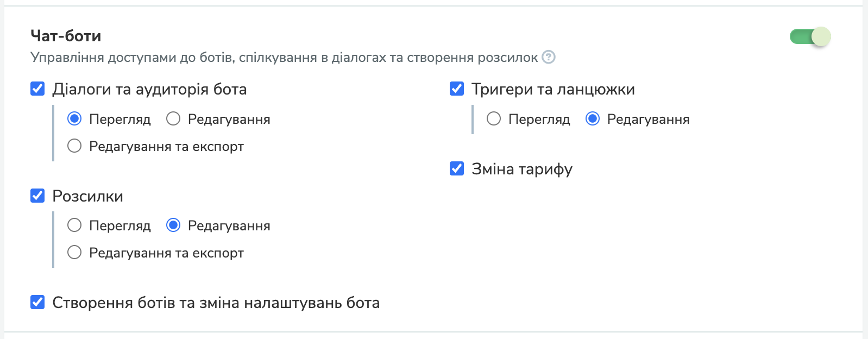
Task: Click the Редагування label next to Розсилки radio
Action: (x=229, y=225)
